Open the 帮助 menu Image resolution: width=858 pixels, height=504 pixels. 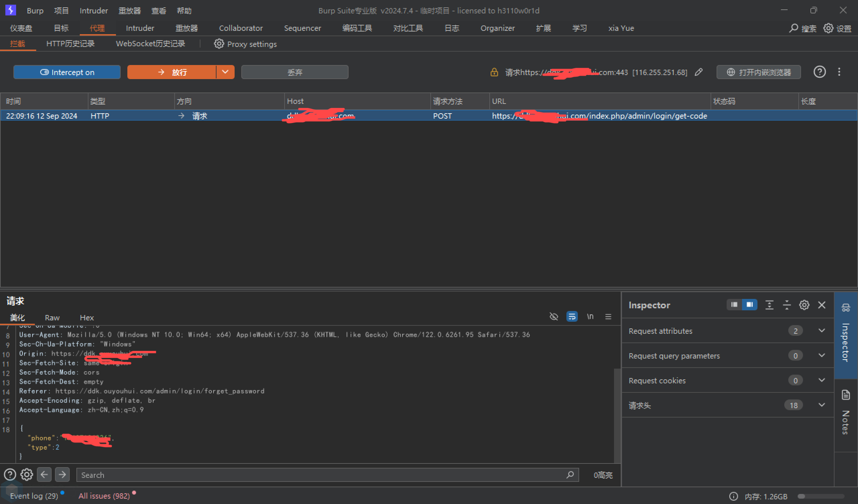(184, 11)
